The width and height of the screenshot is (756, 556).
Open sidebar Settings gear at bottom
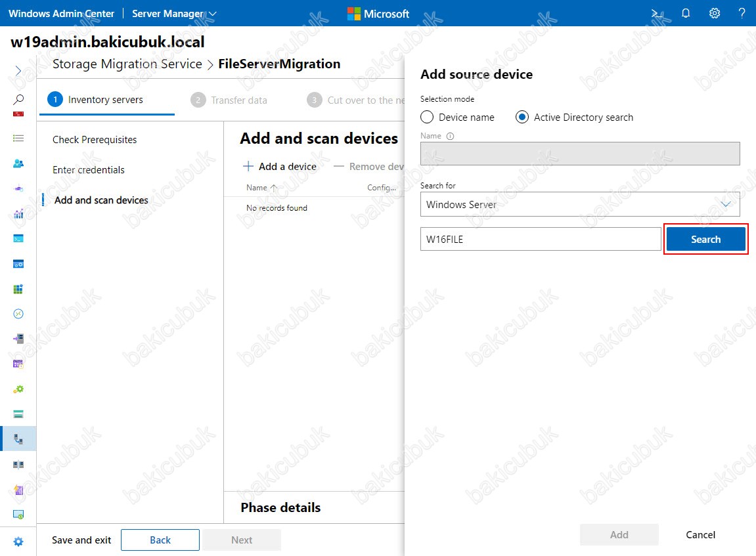pos(18,542)
